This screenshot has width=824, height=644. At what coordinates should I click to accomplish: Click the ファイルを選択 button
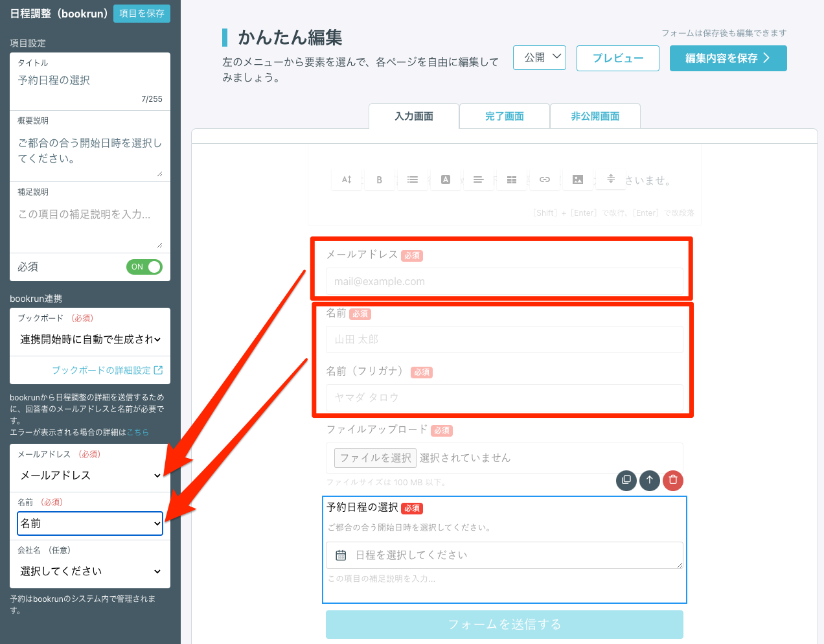coord(375,458)
